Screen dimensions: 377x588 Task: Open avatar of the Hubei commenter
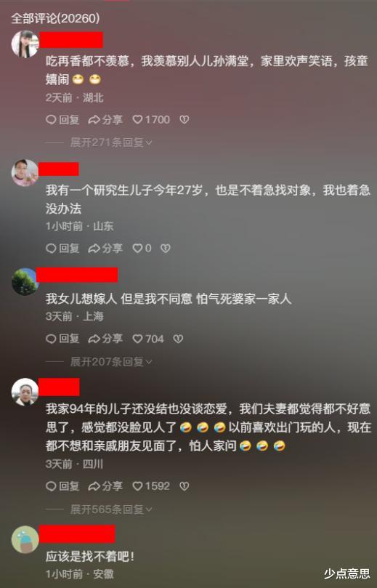pos(25,44)
